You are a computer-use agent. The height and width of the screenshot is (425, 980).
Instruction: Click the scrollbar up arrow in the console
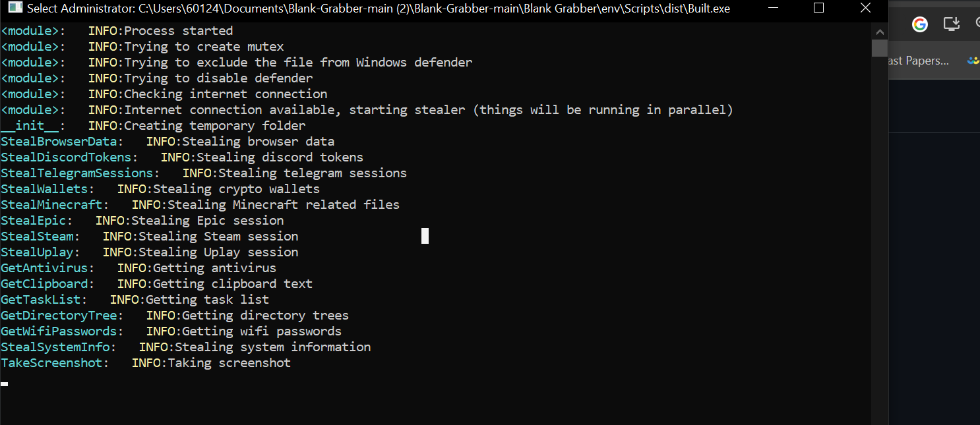coord(879,31)
